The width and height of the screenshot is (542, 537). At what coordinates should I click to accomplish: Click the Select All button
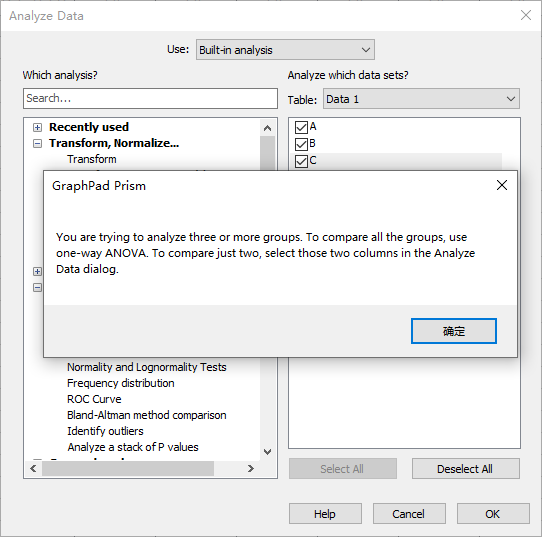pos(342,469)
